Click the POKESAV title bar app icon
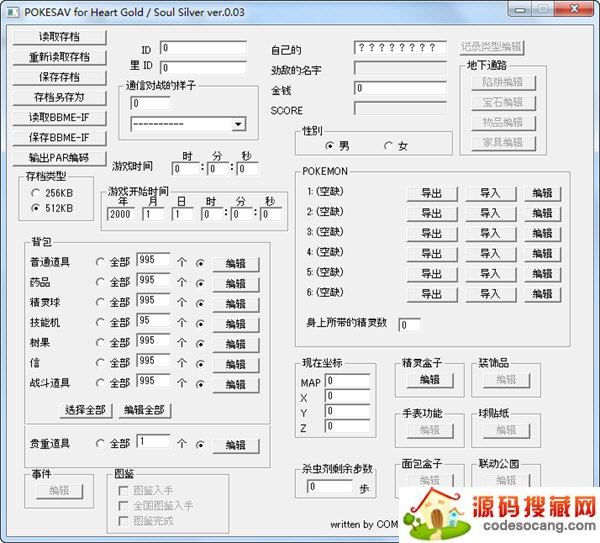The width and height of the screenshot is (600, 543). [x=13, y=12]
